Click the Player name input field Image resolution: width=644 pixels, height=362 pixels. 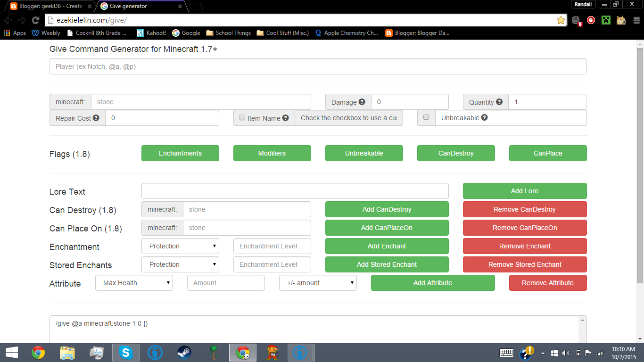click(318, 66)
